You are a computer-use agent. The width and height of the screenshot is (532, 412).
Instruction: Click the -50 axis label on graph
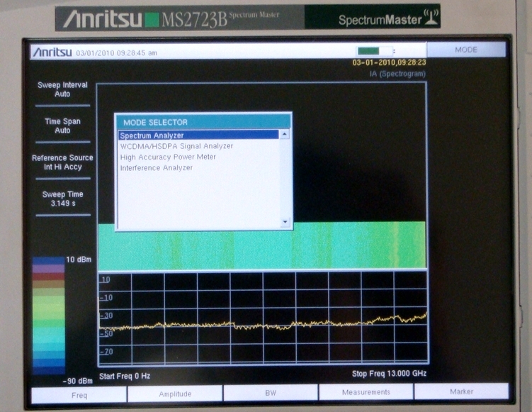(106, 333)
